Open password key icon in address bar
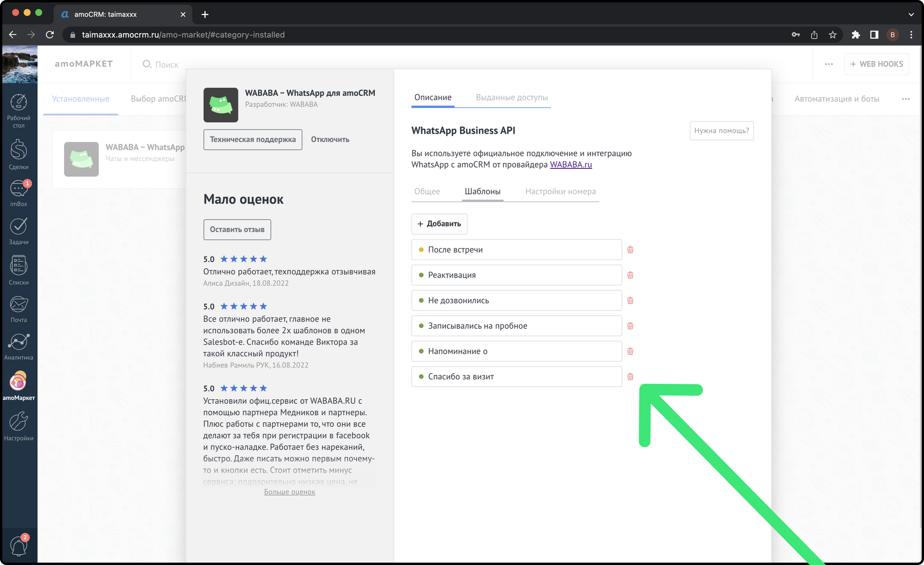This screenshot has width=924, height=565. tap(796, 35)
